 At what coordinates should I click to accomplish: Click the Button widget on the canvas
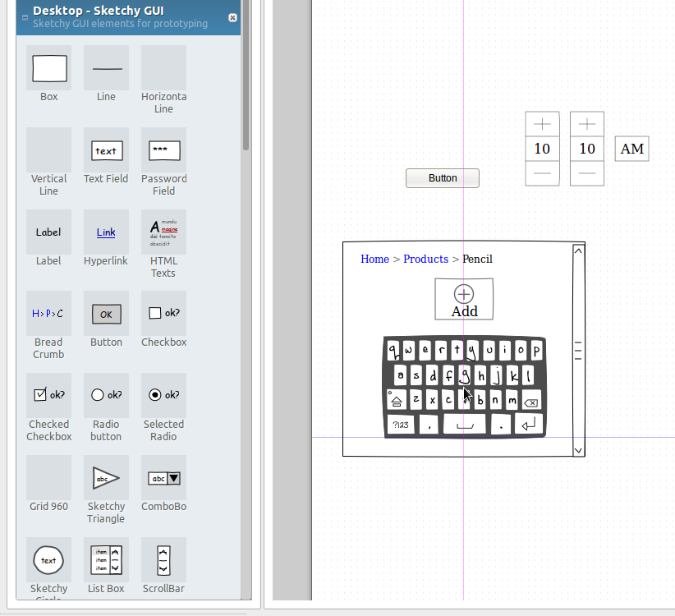[443, 178]
